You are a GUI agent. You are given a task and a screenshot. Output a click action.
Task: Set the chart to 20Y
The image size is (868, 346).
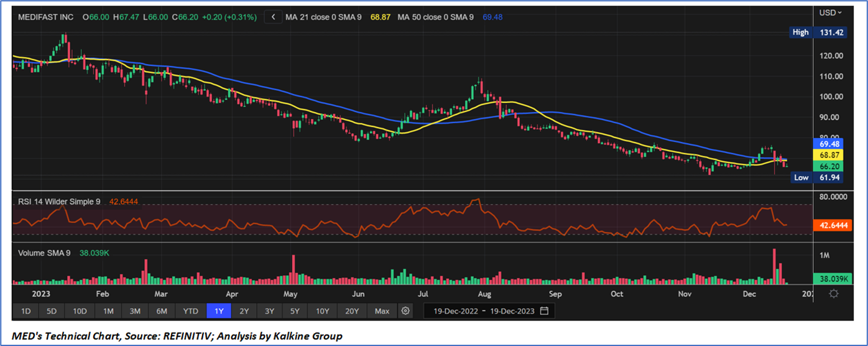[352, 311]
